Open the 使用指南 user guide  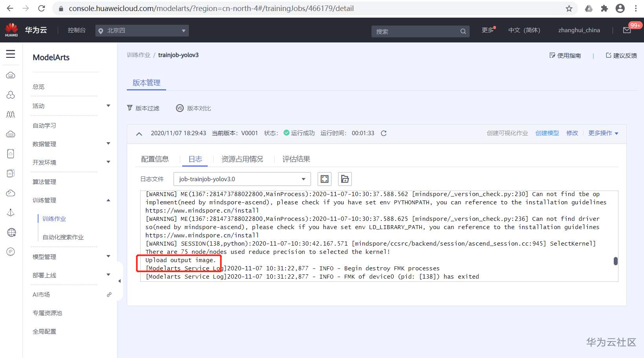coord(565,55)
